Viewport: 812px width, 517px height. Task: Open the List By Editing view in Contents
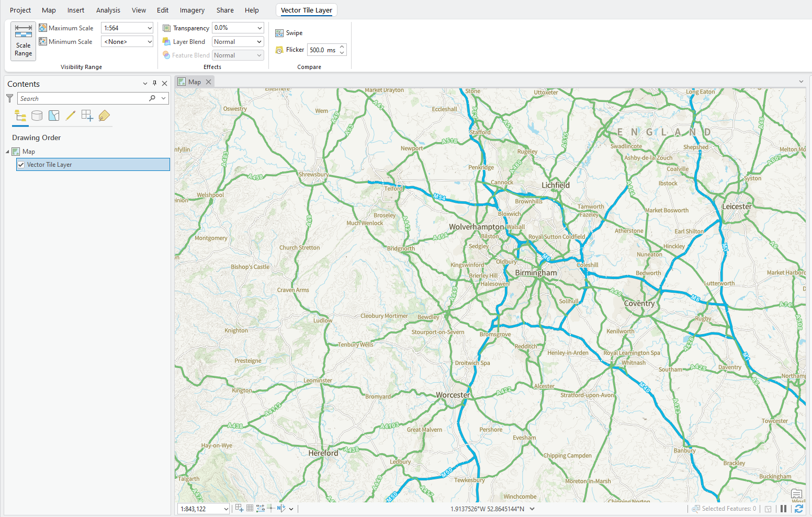point(71,116)
